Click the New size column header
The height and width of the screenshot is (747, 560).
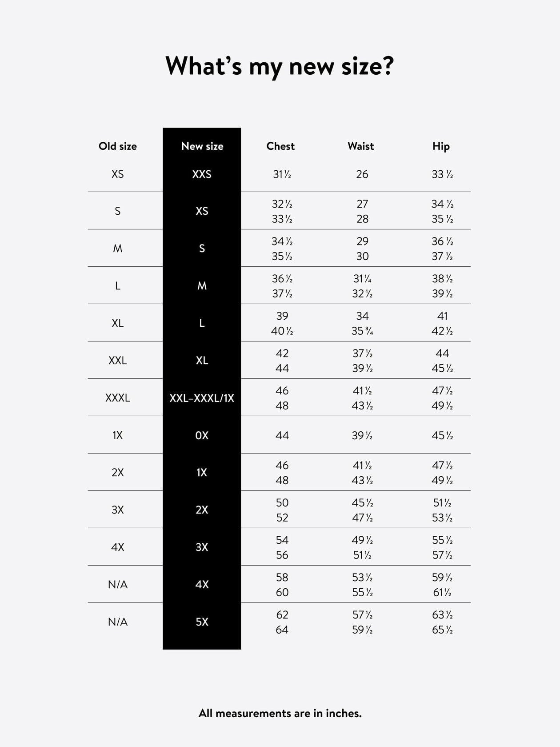pyautogui.click(x=202, y=146)
